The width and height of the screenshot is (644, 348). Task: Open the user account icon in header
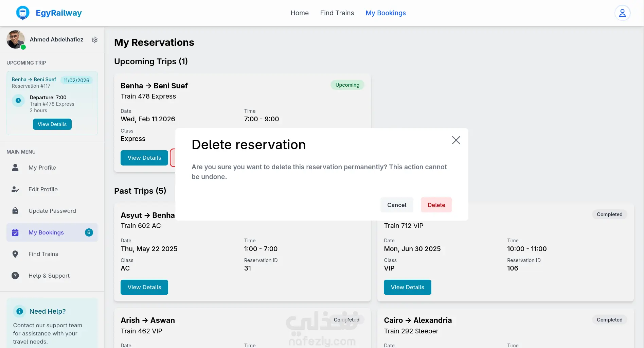[x=622, y=13]
